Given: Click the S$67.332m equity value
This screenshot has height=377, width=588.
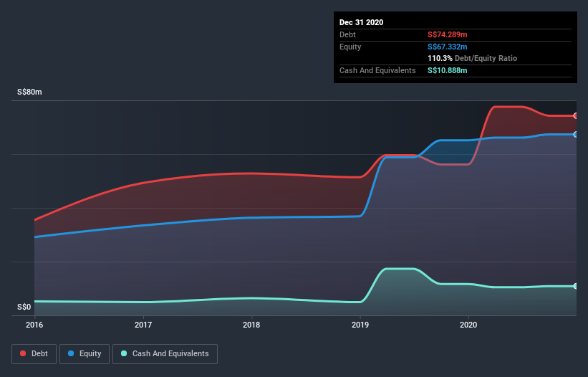Looking at the screenshot, I should 448,47.
